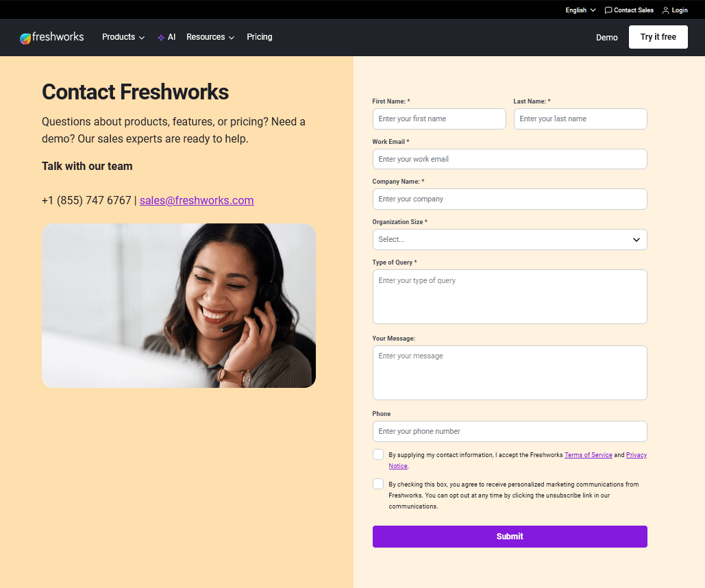The image size is (705, 588).
Task: Click the Contact Freshworks heading
Action: point(136,92)
